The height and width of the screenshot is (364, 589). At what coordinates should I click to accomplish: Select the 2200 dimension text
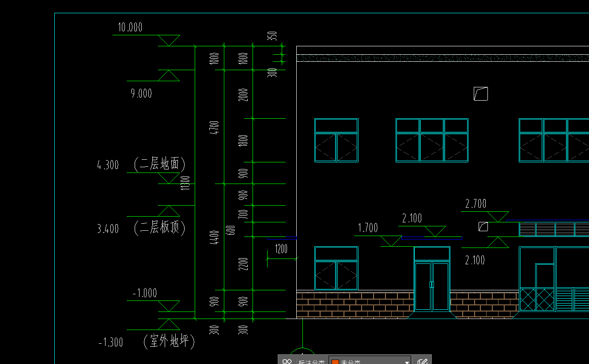click(x=243, y=264)
